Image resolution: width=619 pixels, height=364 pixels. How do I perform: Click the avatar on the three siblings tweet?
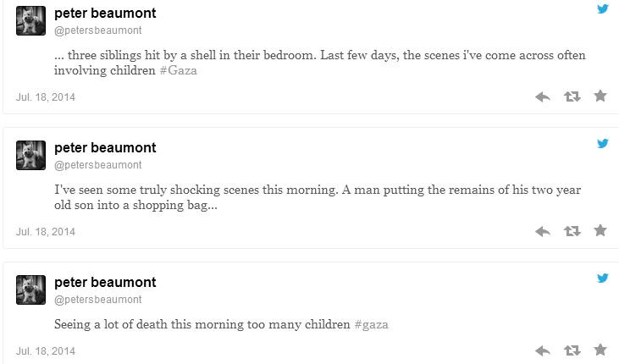(30, 21)
